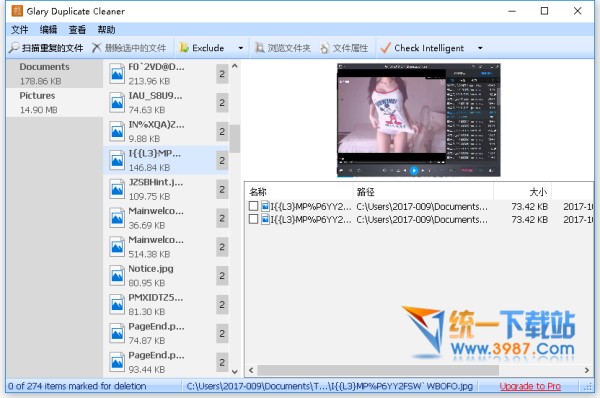Click the 9.88 KB size text
Screen dimensions: 600x398
pyautogui.click(x=144, y=139)
